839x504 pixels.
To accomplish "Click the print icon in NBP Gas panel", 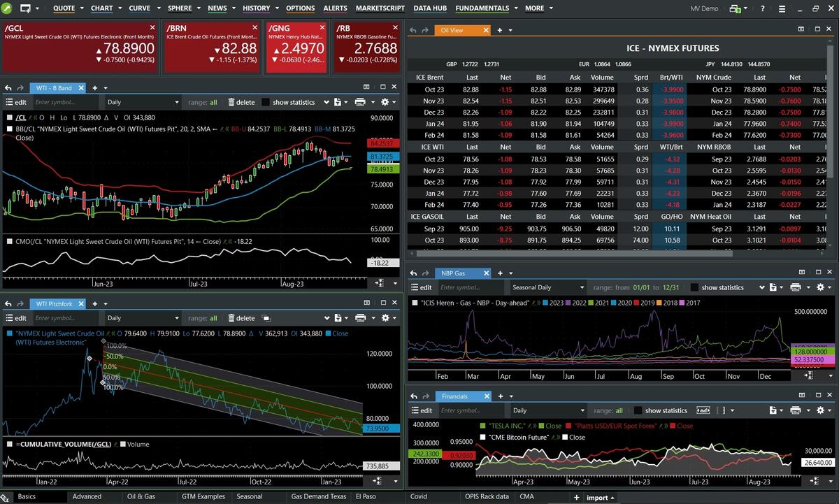I will 795,287.
